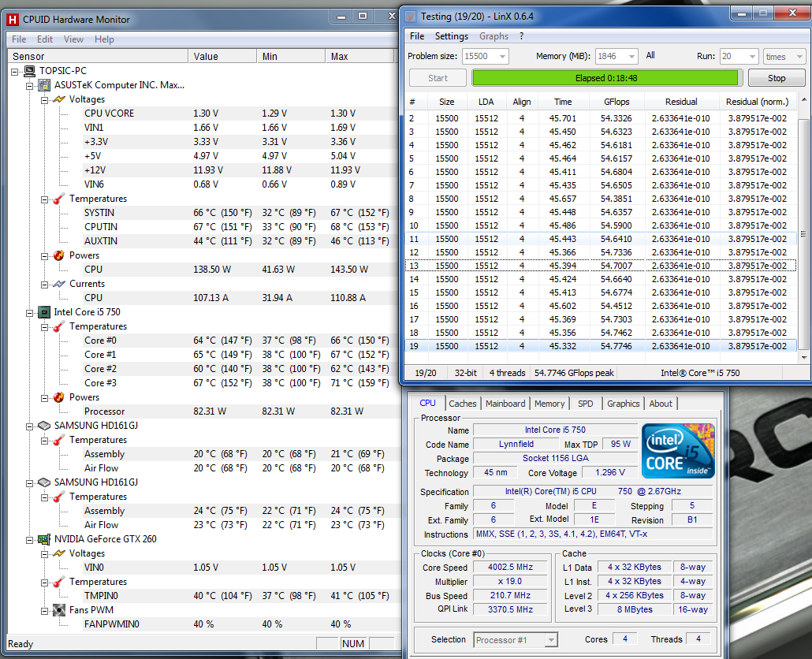Image resolution: width=812 pixels, height=659 pixels.
Task: Open the times unit dropdown
Action: pos(799,57)
